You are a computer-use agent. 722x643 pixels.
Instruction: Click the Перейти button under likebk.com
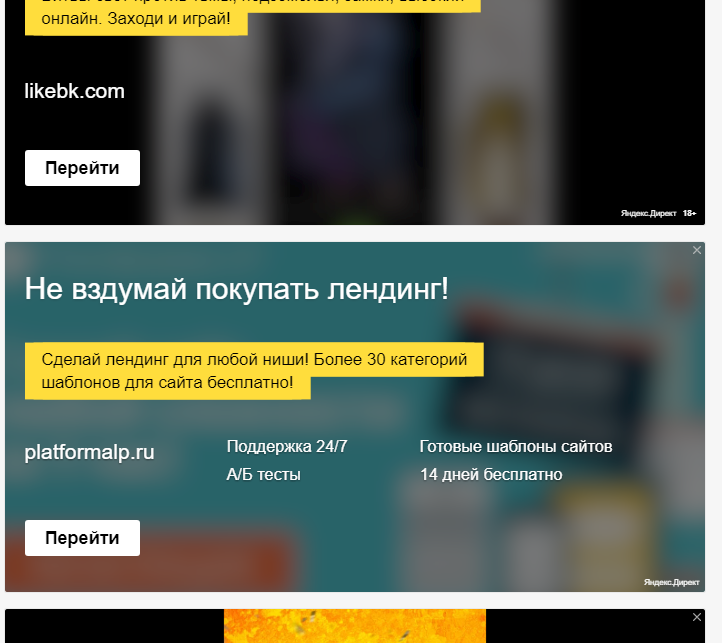click(82, 168)
